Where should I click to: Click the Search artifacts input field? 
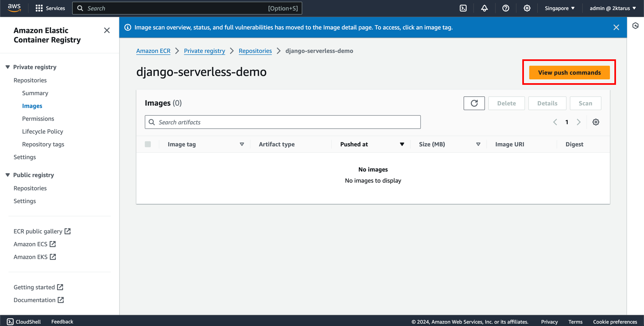click(x=283, y=122)
